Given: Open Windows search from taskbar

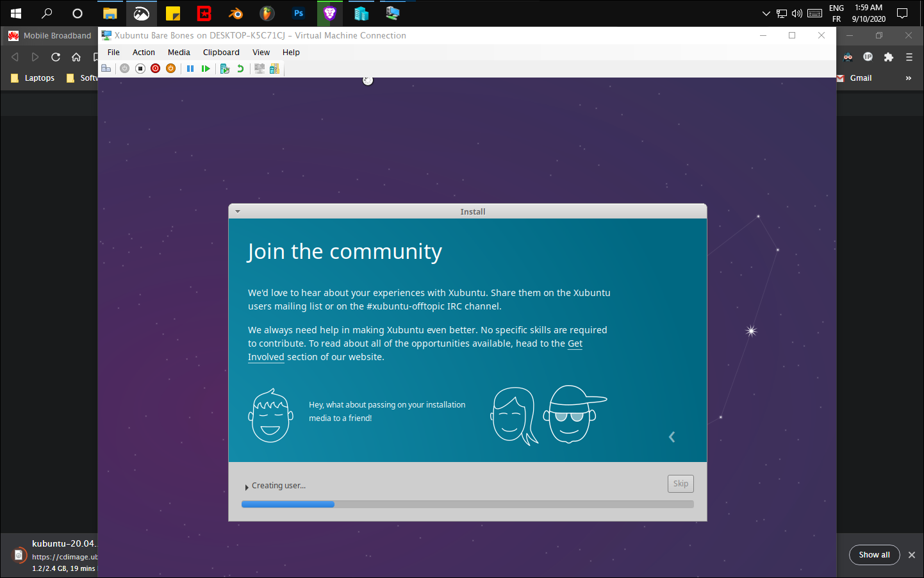Looking at the screenshot, I should (x=47, y=13).
